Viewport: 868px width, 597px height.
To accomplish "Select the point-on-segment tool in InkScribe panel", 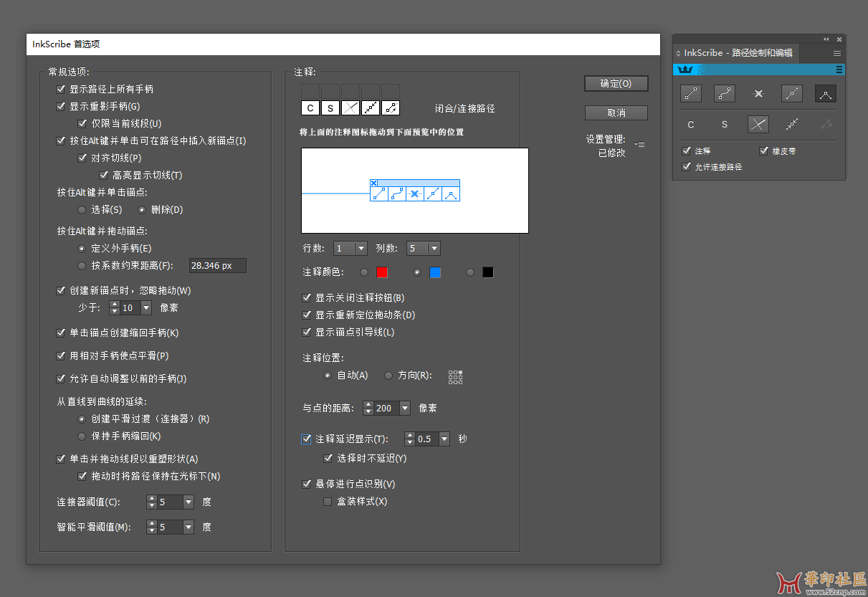I will 792,93.
